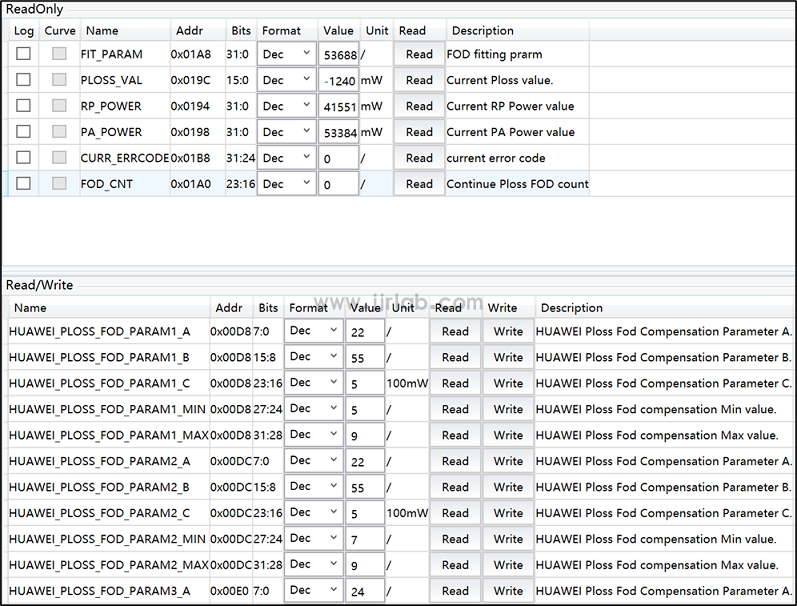The image size is (797, 606).
Task: Click the PA_POWER value field
Action: (339, 132)
